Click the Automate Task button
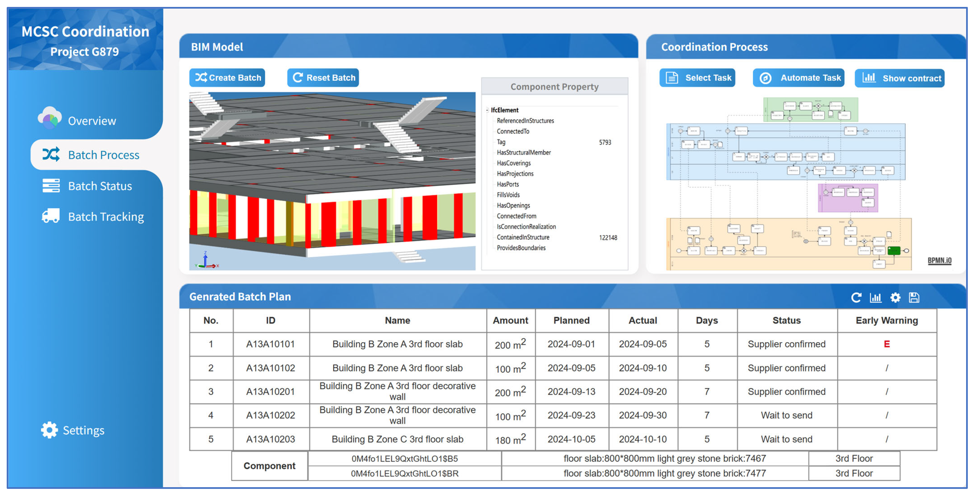Viewport: 980px width, 497px height. pos(798,78)
